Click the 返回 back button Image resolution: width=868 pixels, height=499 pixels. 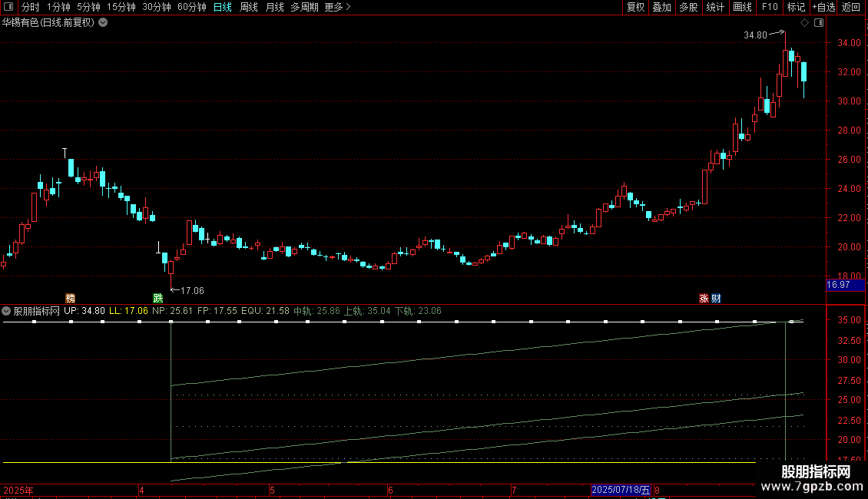coord(851,7)
